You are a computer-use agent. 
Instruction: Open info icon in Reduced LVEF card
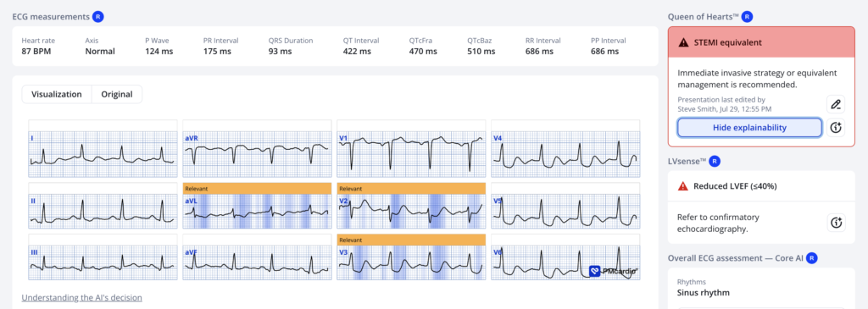click(836, 222)
